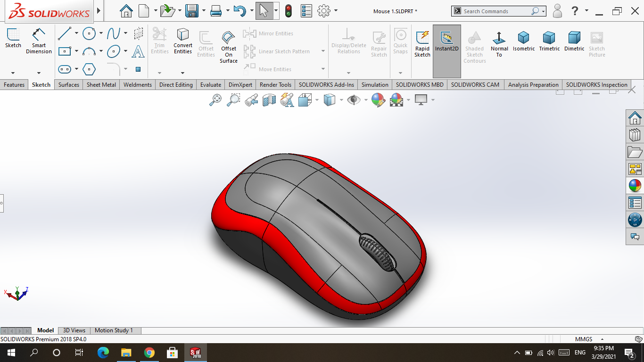
Task: Select the Smart Dimension tool
Action: [x=39, y=41]
